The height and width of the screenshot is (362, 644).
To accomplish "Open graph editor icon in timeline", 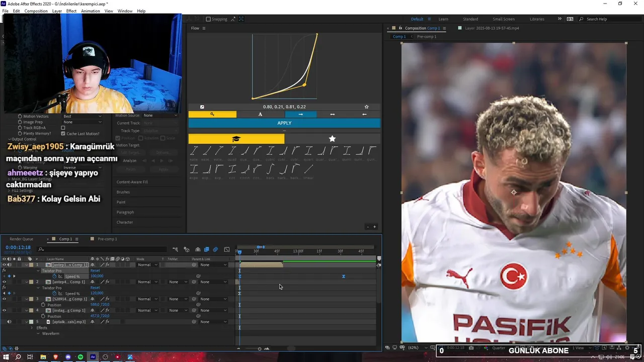I will [x=226, y=249].
